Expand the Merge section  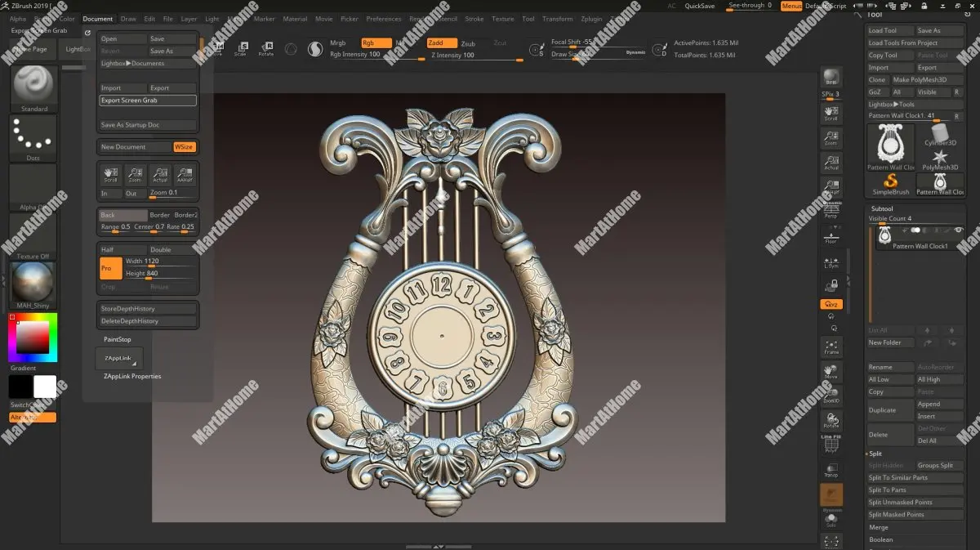pos(879,528)
